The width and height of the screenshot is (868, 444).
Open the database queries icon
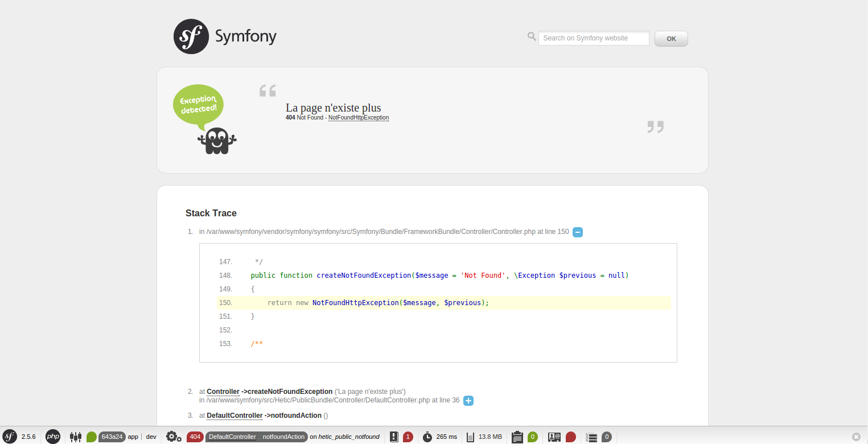tap(592, 437)
